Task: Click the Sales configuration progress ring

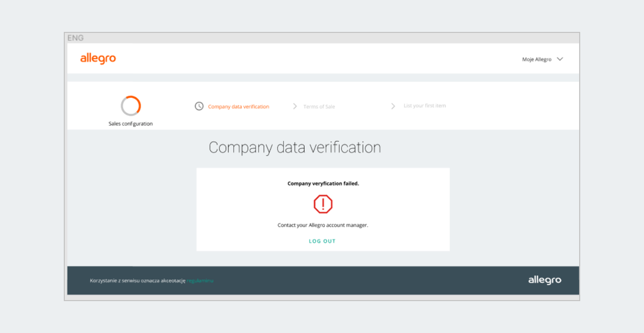Action: [131, 106]
